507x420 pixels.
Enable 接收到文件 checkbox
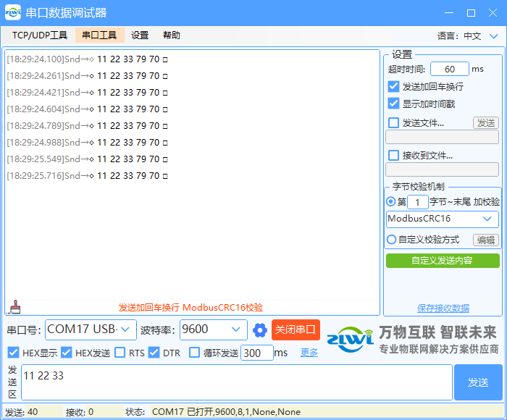(393, 156)
